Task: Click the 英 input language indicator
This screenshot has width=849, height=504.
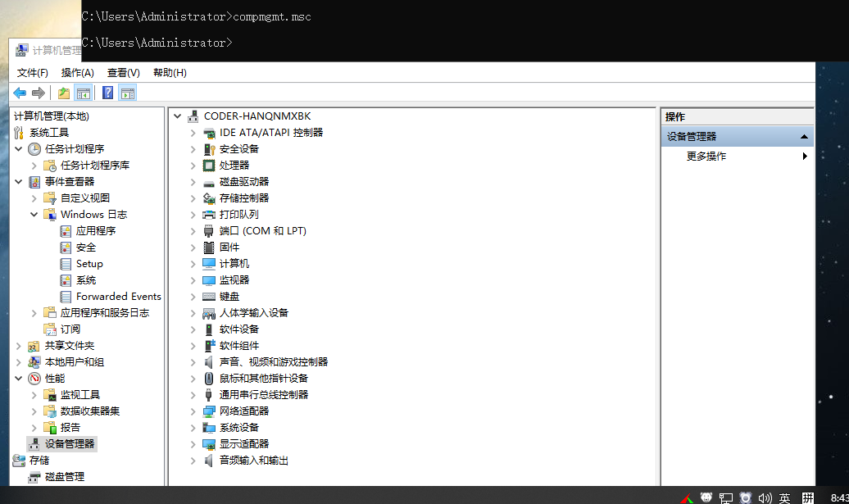Action: click(x=784, y=497)
